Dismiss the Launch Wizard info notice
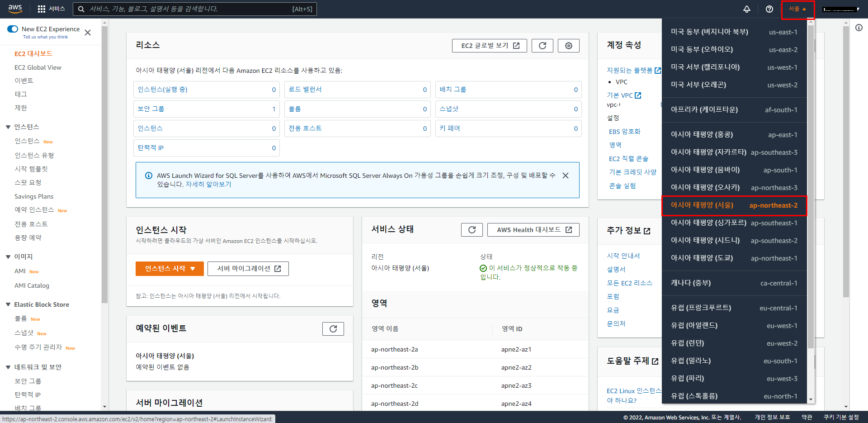Image resolution: width=868 pixels, height=423 pixels. point(566,176)
